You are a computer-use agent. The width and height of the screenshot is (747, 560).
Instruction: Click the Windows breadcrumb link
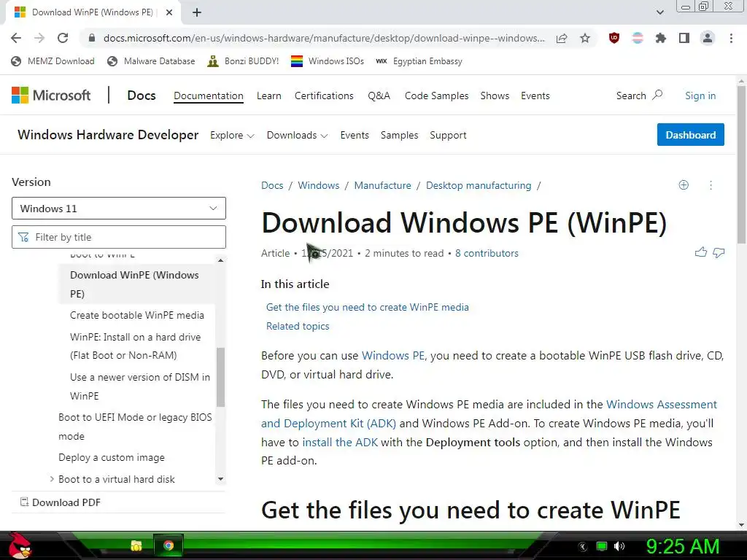click(319, 185)
